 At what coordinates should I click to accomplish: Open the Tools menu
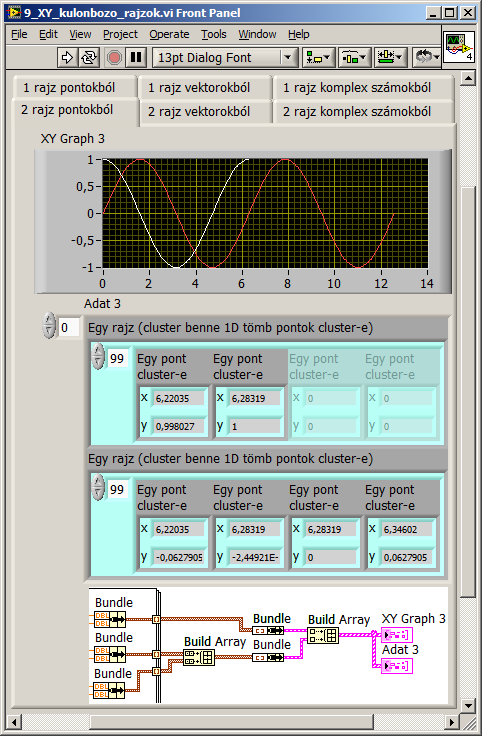[214, 34]
